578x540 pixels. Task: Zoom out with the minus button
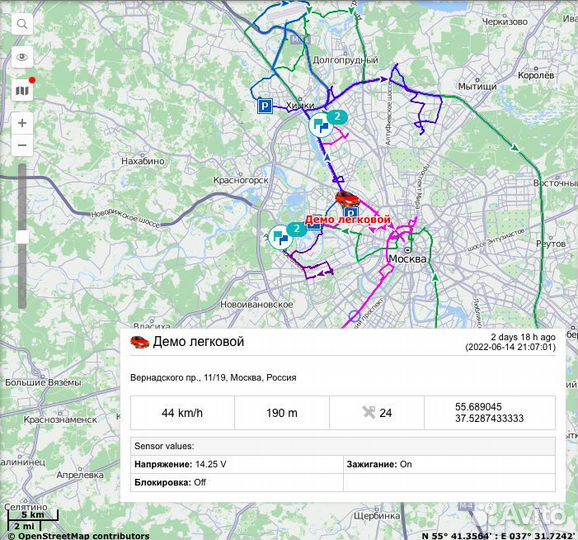22,145
